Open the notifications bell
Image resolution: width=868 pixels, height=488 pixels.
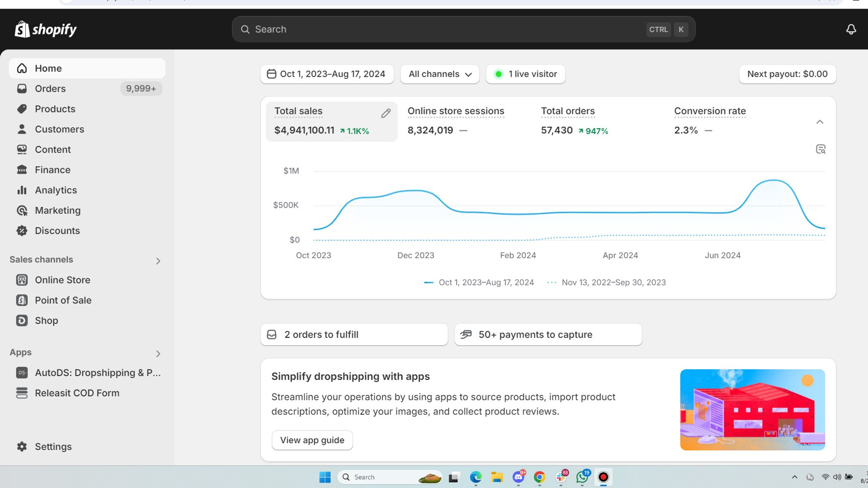851,30
